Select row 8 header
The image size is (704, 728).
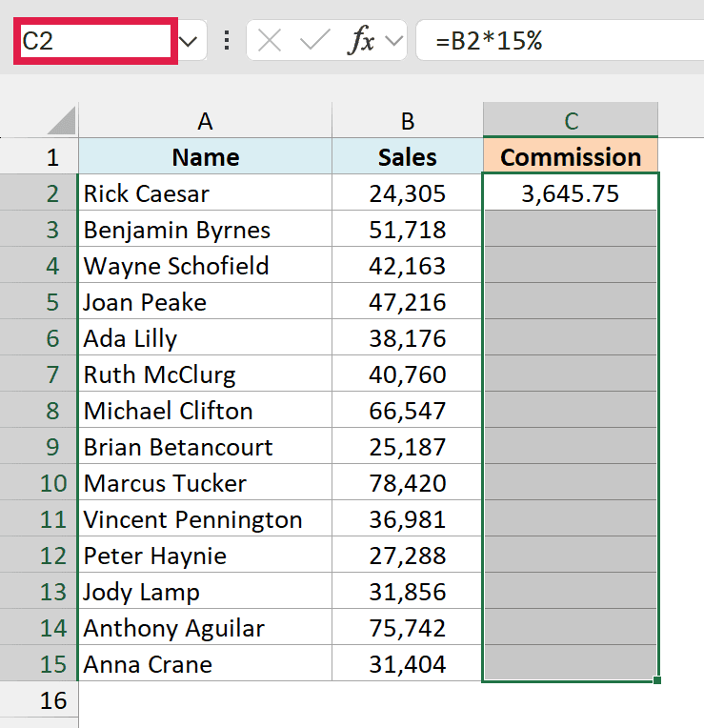(38, 411)
